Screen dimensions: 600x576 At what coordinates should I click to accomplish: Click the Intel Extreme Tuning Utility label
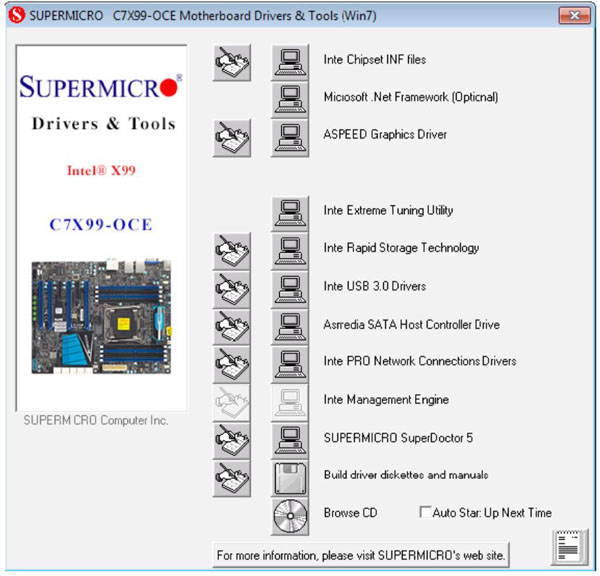pos(388,210)
